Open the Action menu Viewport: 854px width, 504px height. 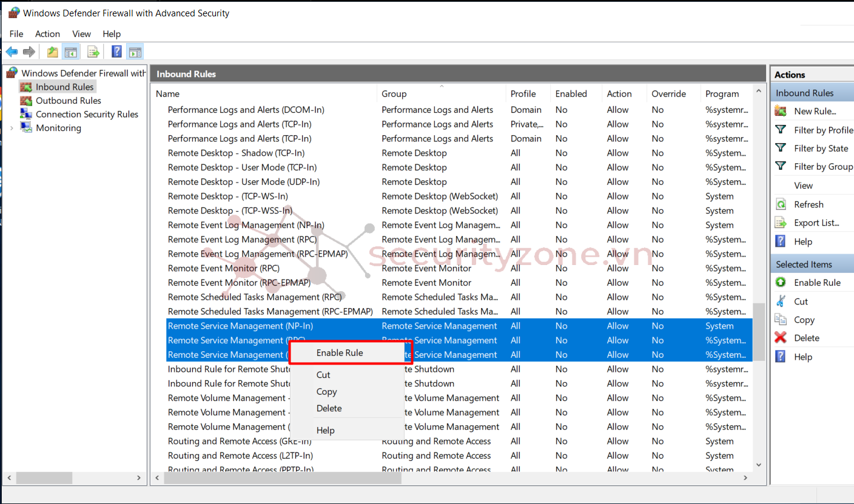pos(47,34)
